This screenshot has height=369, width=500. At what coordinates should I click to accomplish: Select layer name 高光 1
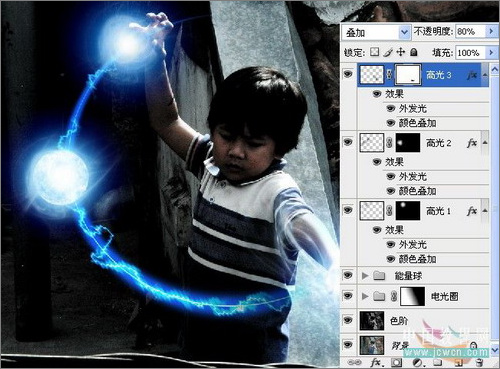[438, 211]
